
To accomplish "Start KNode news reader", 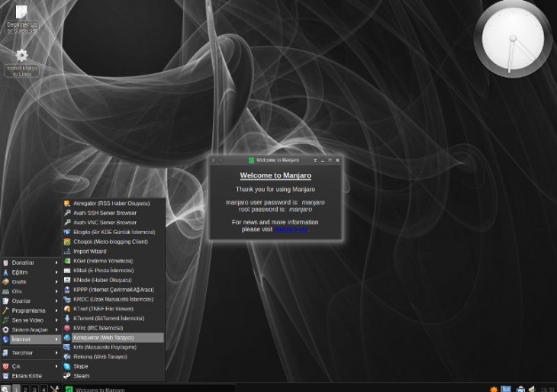I will coord(114,280).
